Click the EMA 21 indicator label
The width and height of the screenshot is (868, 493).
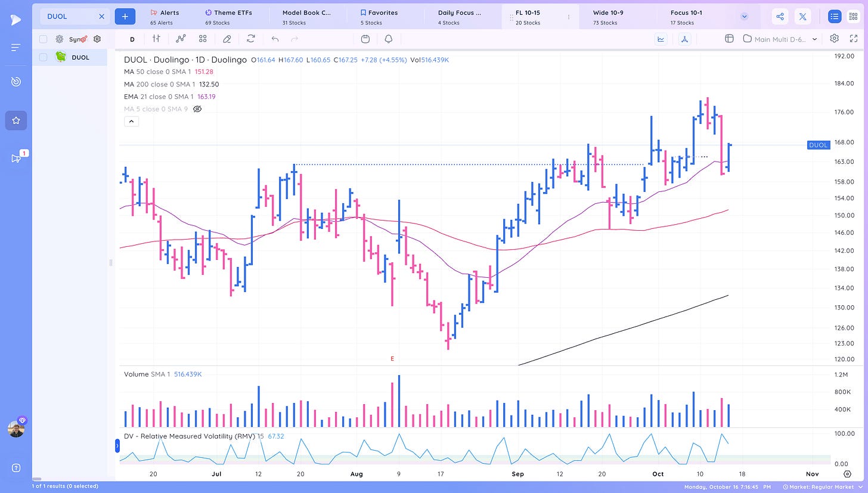(x=159, y=97)
